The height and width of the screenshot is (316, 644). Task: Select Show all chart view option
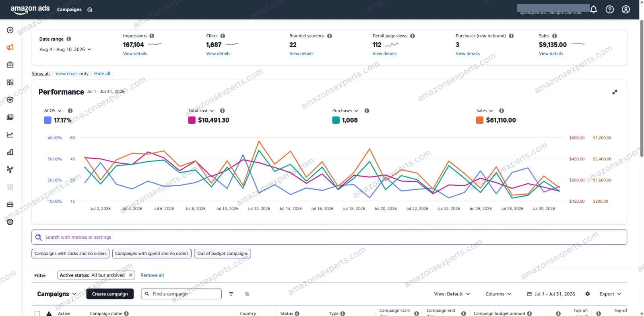(x=41, y=74)
